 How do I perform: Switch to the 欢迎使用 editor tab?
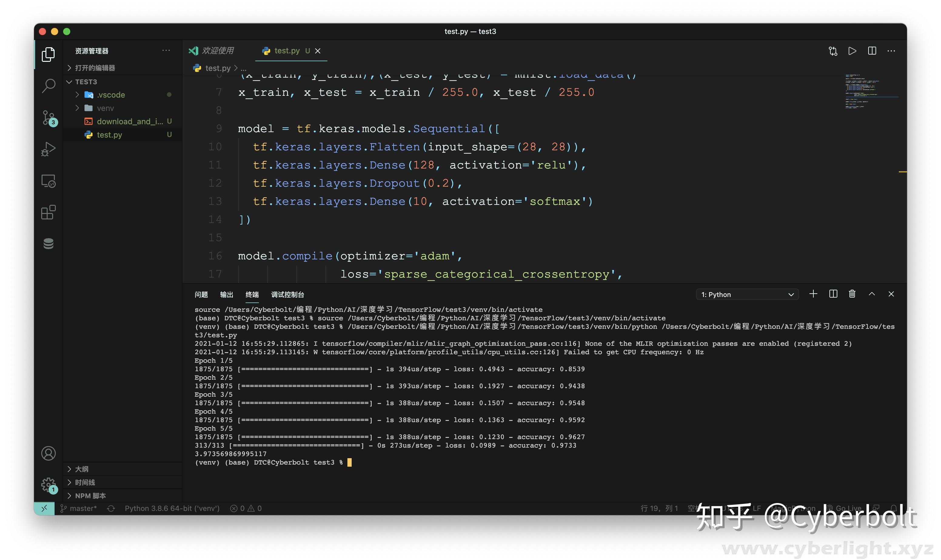[x=218, y=50]
